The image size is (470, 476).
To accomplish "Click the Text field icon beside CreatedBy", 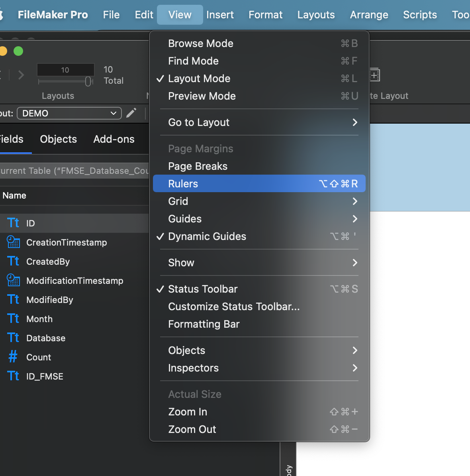I will (13, 262).
